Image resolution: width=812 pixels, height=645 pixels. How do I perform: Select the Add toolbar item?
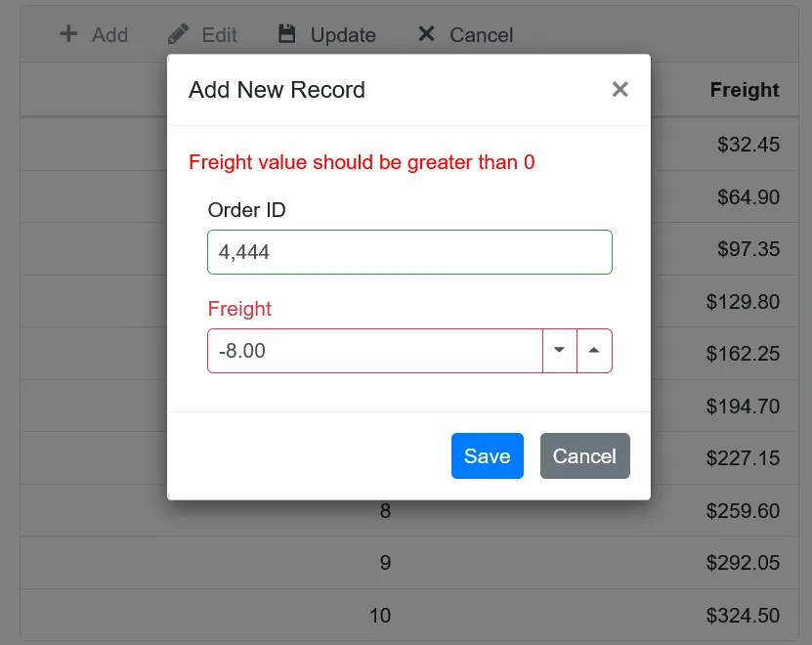(x=96, y=34)
